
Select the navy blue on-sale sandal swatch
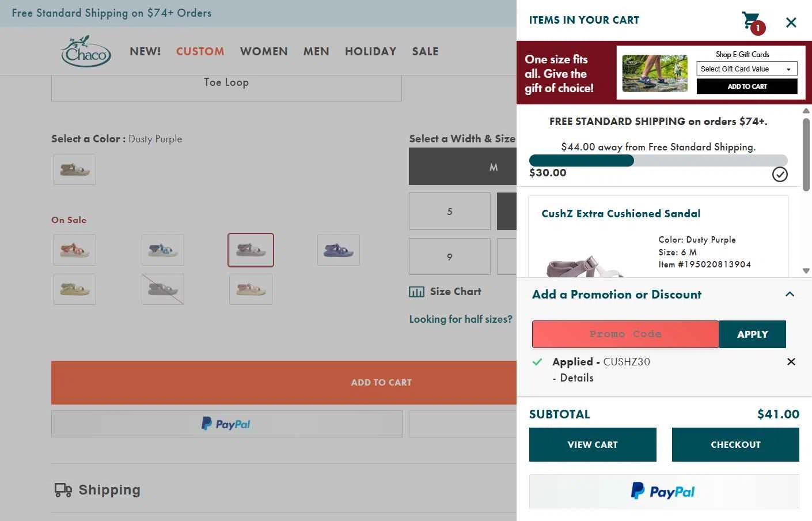pos(339,250)
